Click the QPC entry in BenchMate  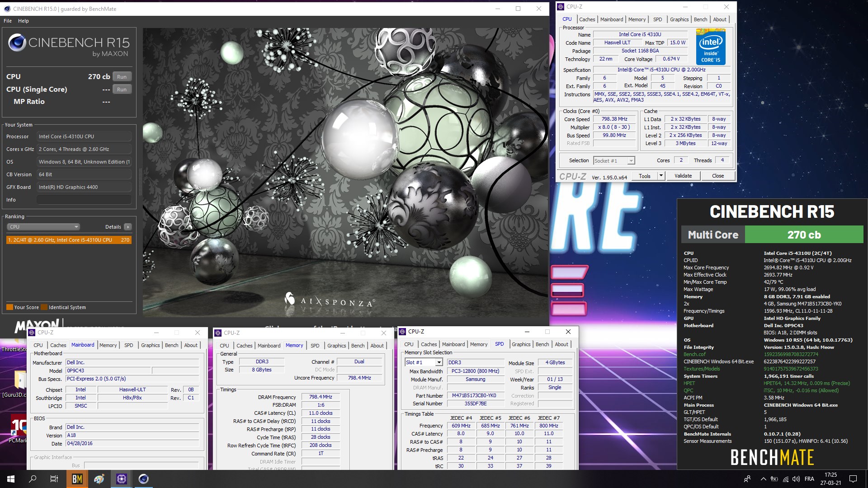[x=689, y=390]
